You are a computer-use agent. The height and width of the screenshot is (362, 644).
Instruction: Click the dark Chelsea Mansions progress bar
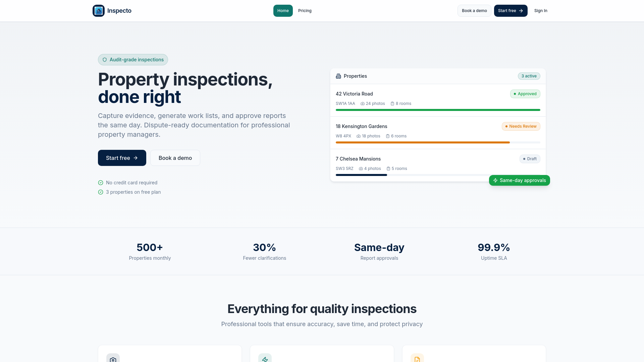tap(361, 175)
